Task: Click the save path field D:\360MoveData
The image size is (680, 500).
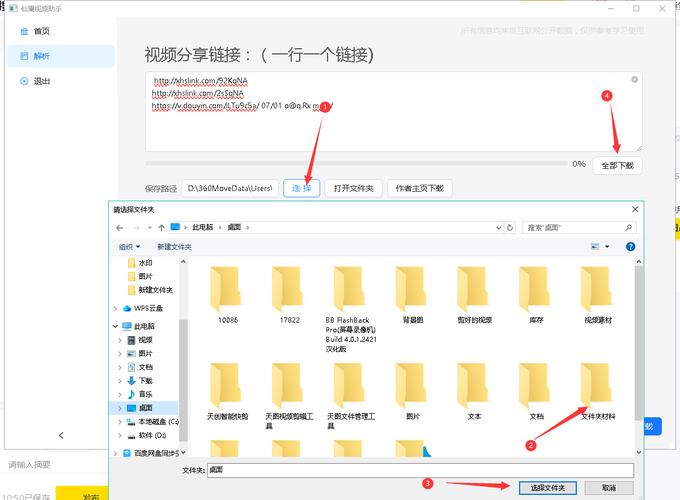Action: pyautogui.click(x=230, y=188)
